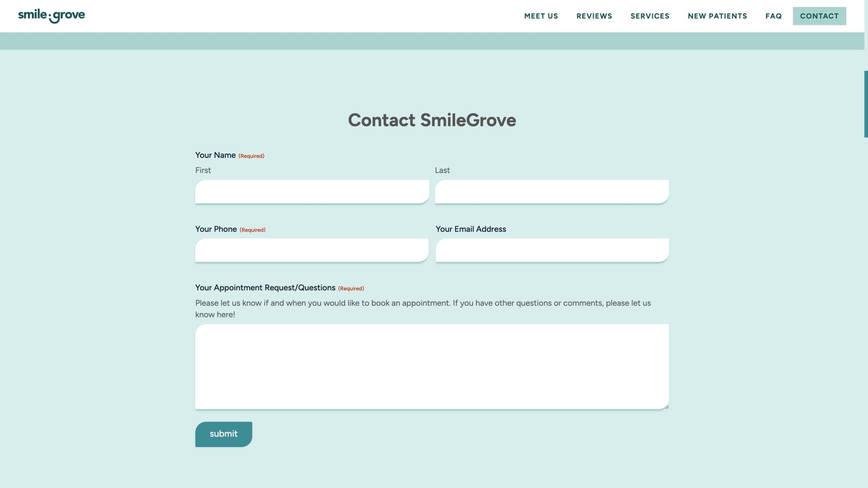Click the First name input field

tap(312, 191)
